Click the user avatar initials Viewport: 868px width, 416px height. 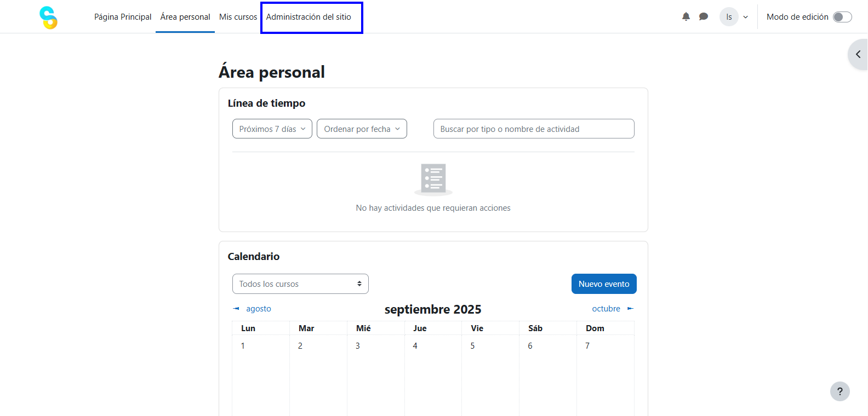(729, 17)
